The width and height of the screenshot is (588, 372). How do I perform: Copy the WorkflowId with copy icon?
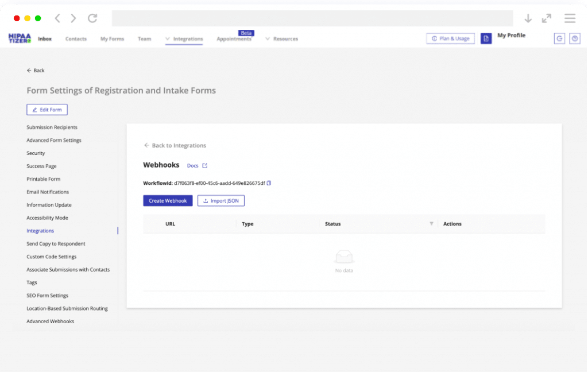click(269, 183)
